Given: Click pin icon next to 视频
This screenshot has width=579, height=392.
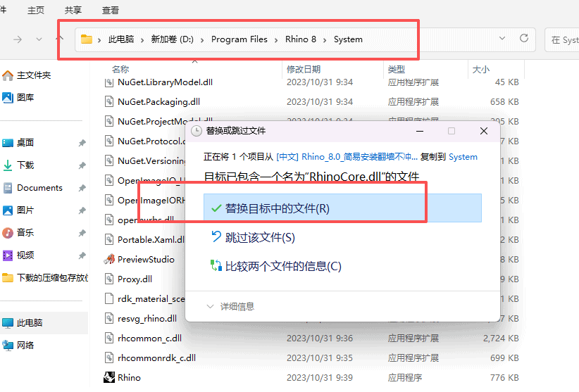Looking at the screenshot, I should click(82, 255).
